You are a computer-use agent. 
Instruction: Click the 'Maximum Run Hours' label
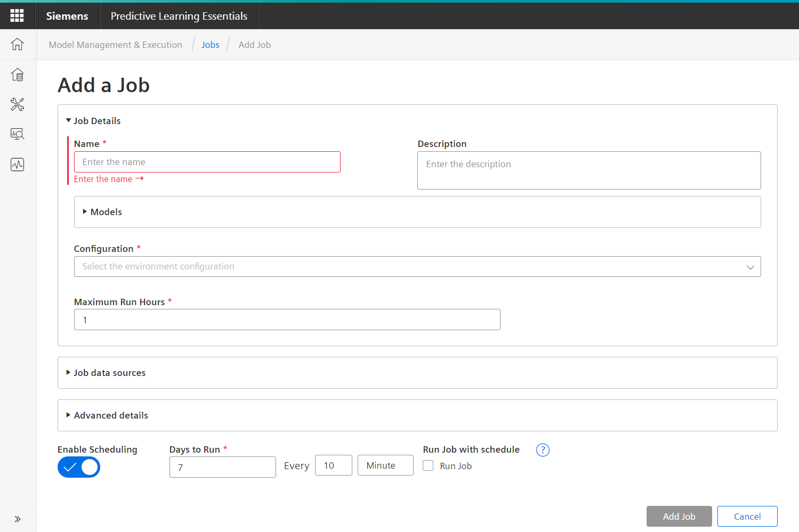(x=119, y=302)
